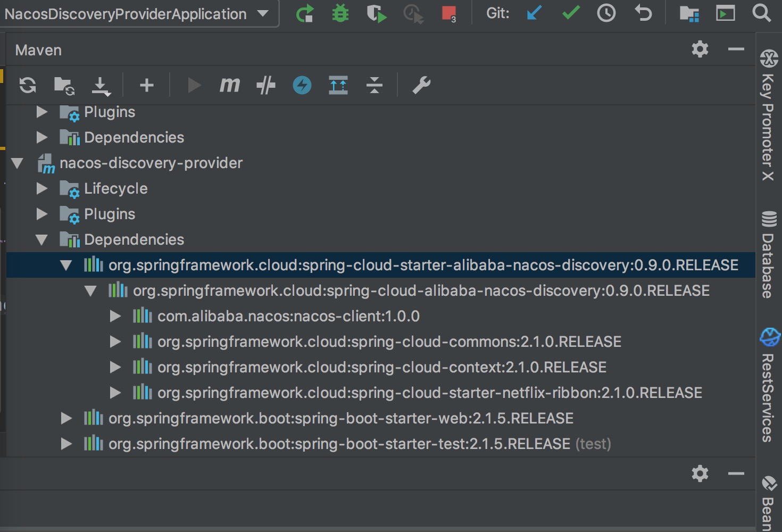The height and width of the screenshot is (532, 782).
Task: Execute Maven goal m icon
Action: click(230, 85)
